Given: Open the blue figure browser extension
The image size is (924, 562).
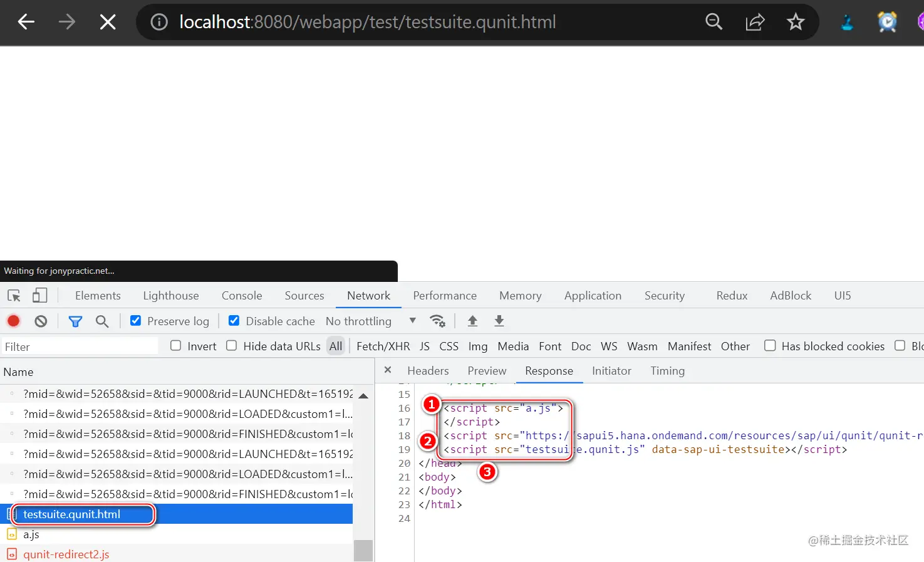Looking at the screenshot, I should (x=847, y=23).
